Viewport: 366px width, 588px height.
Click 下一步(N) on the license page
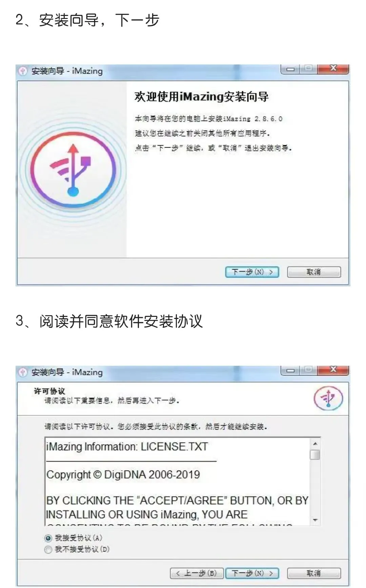coord(252,573)
